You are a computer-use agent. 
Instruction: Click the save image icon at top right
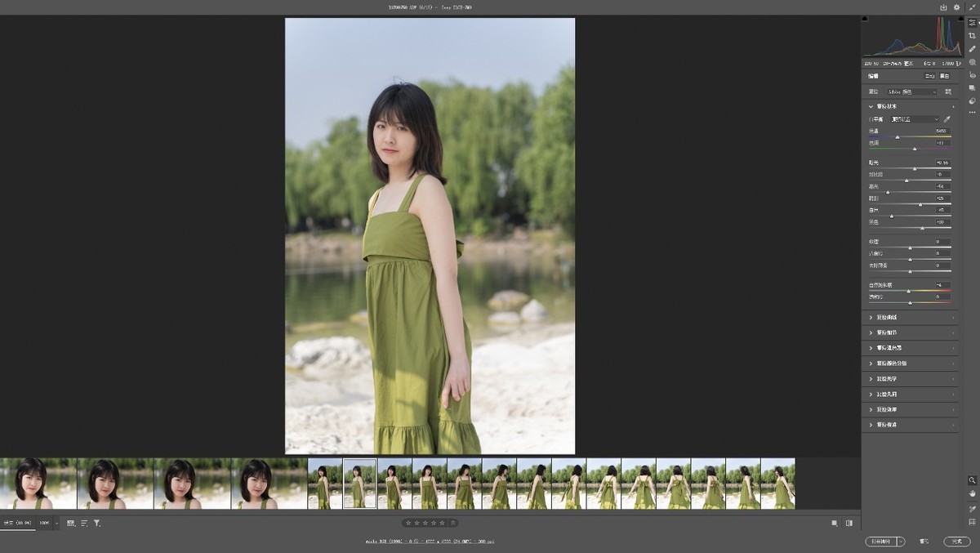(x=943, y=7)
